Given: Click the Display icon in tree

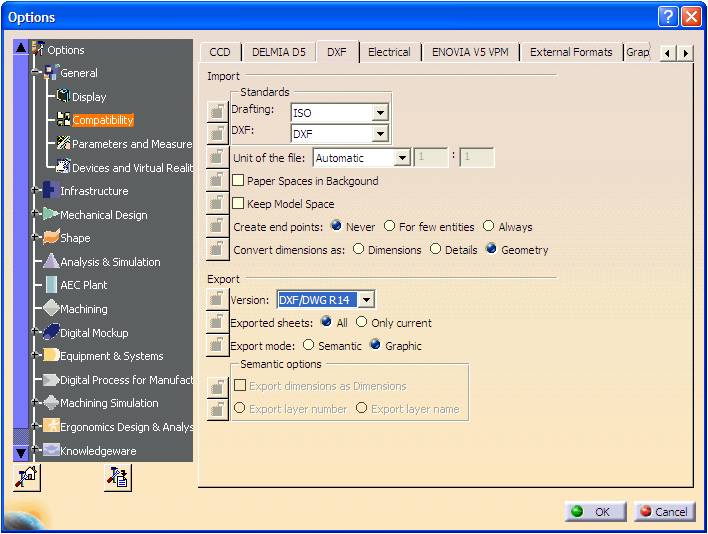Looking at the screenshot, I should click(63, 96).
